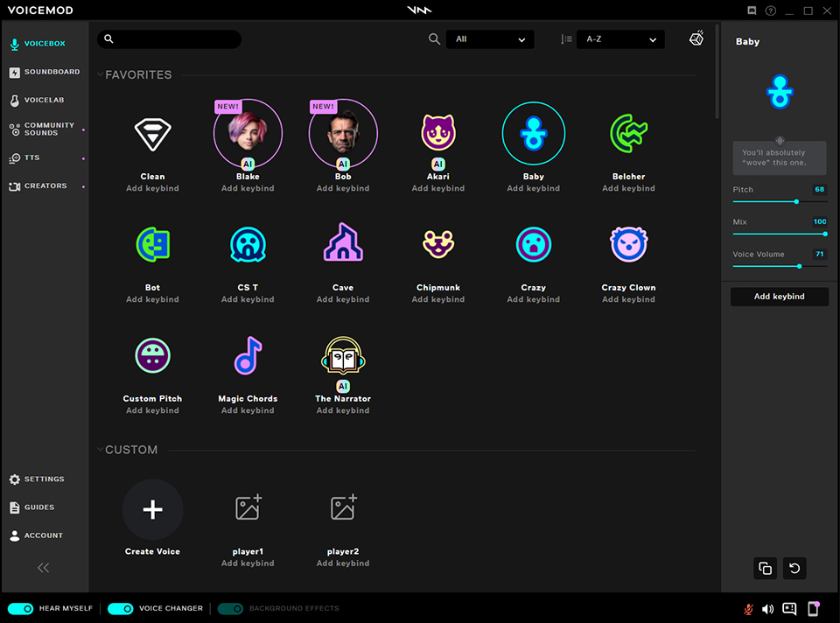Open the Discord-style icon in title bar
This screenshot has height=623, width=840.
752,10
